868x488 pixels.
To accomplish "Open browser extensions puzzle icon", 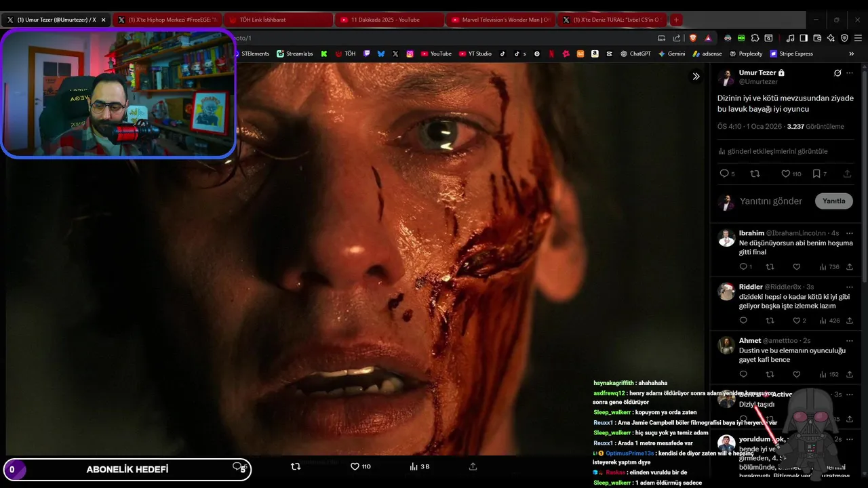I will pos(755,38).
